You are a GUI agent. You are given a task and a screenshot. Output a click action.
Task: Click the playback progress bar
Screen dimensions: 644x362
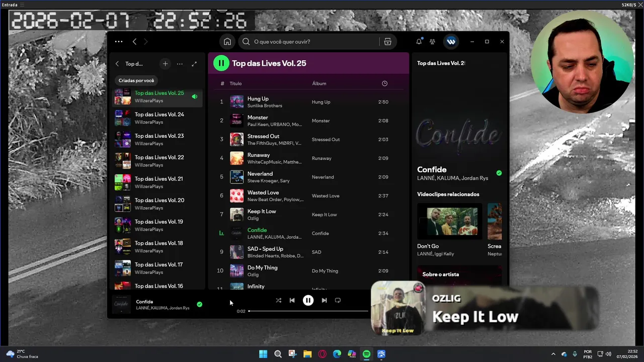[308, 311]
